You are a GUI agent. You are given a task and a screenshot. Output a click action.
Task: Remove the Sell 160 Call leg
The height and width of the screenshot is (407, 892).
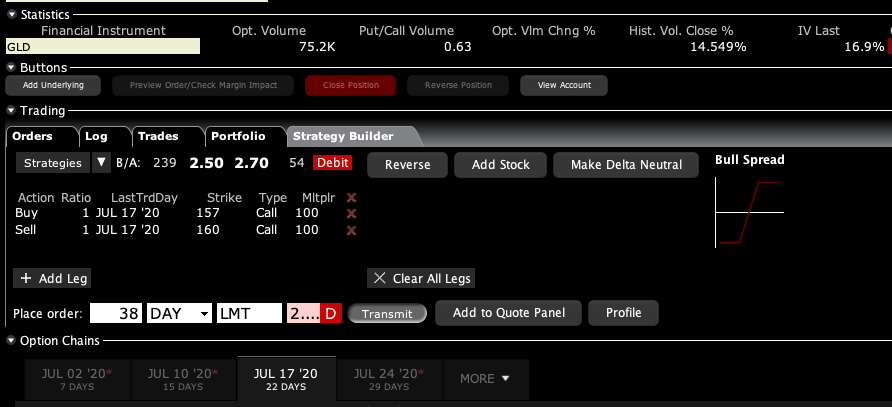(x=351, y=230)
